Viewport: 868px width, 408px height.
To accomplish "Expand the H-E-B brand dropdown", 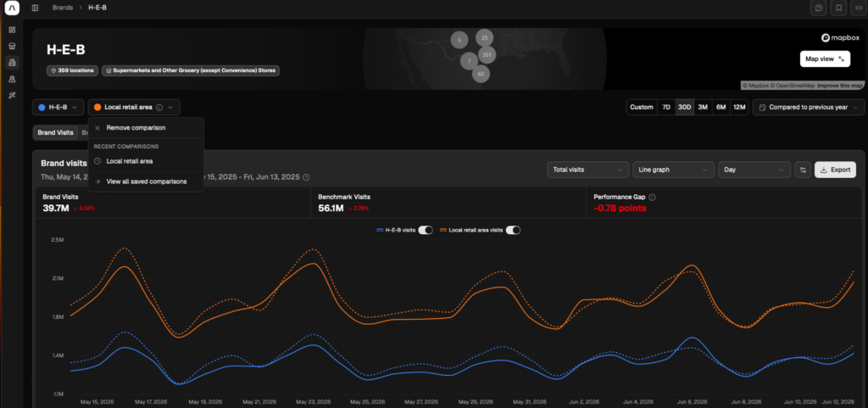I will click(x=58, y=108).
